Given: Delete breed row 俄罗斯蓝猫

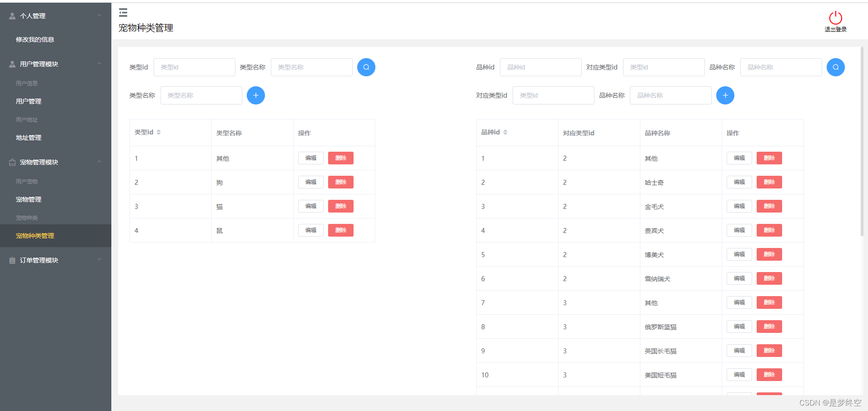Looking at the screenshot, I should (769, 327).
